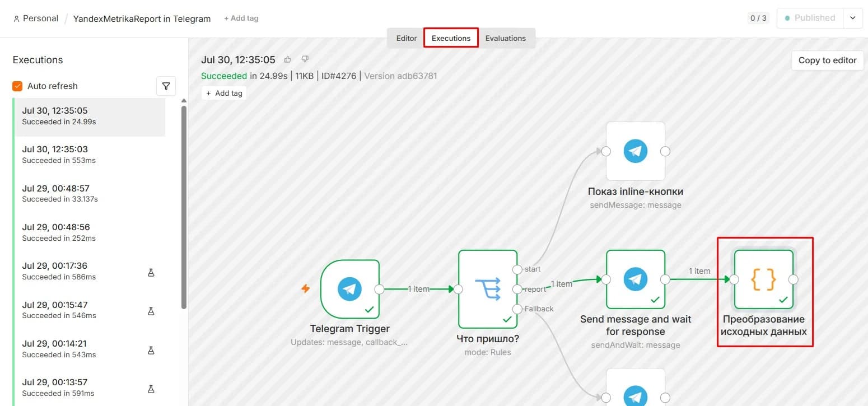Click the flask icon on Jul 29, 00:13:57 execution
This screenshot has width=868, height=406.
(x=151, y=389)
